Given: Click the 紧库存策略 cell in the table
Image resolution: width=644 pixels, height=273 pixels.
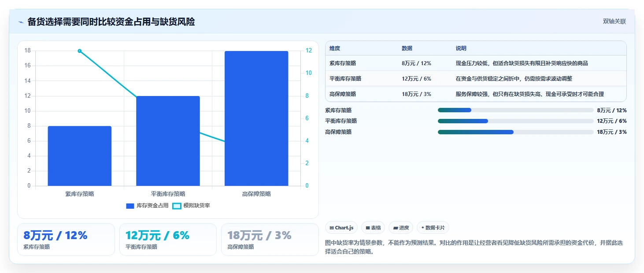Looking at the screenshot, I should (343, 63).
